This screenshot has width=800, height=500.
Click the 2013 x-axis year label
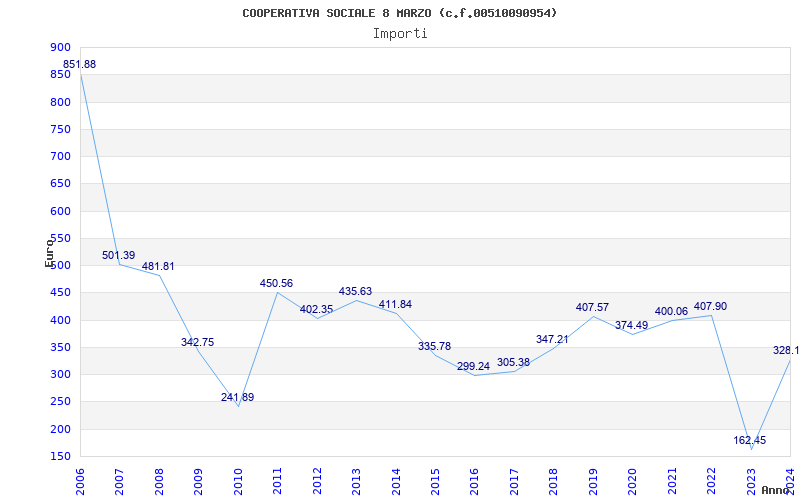point(356,481)
